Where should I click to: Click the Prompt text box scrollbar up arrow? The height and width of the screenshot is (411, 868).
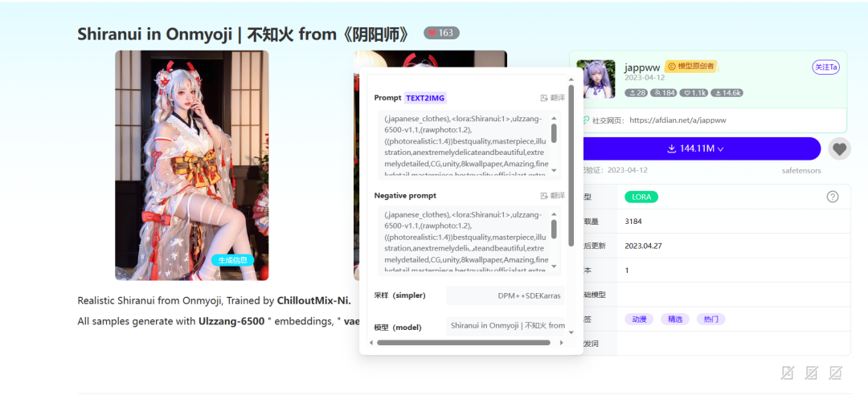coord(554,118)
